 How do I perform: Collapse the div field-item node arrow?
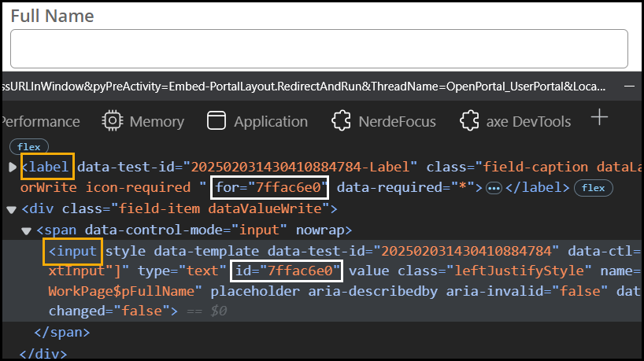pyautogui.click(x=12, y=209)
